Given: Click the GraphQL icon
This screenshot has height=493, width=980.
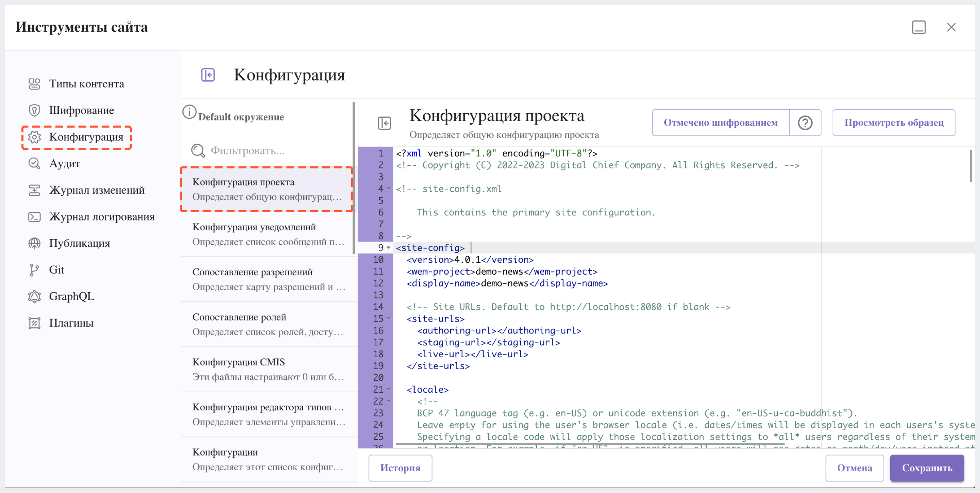Looking at the screenshot, I should pyautogui.click(x=34, y=297).
